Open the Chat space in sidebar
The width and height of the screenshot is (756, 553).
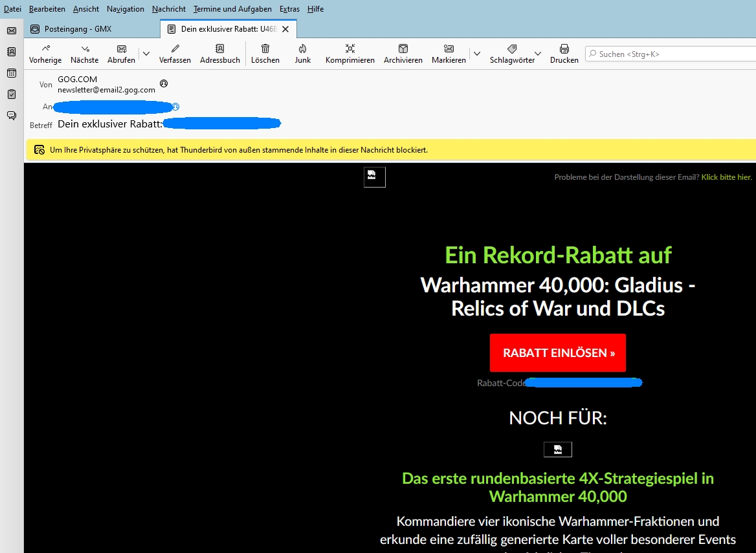point(12,116)
